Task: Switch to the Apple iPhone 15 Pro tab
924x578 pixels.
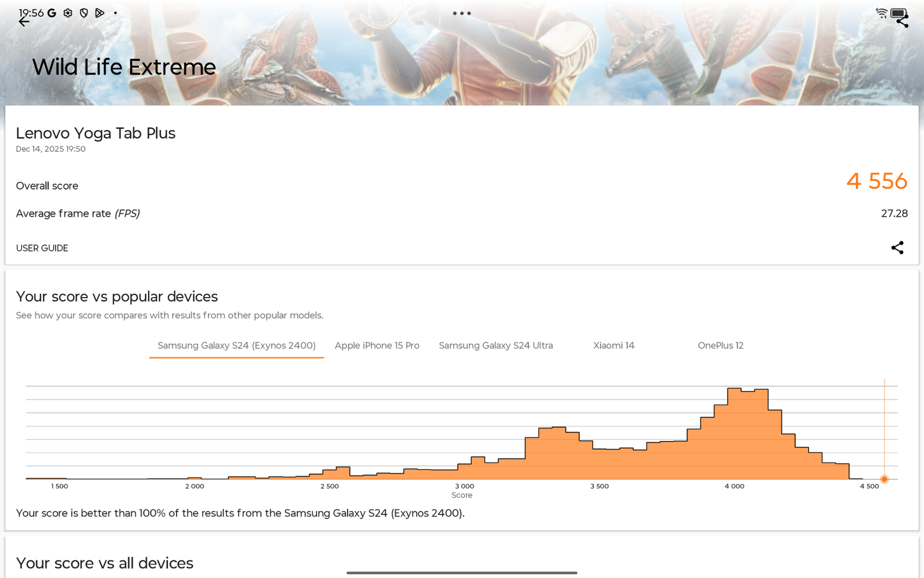Action: point(377,346)
